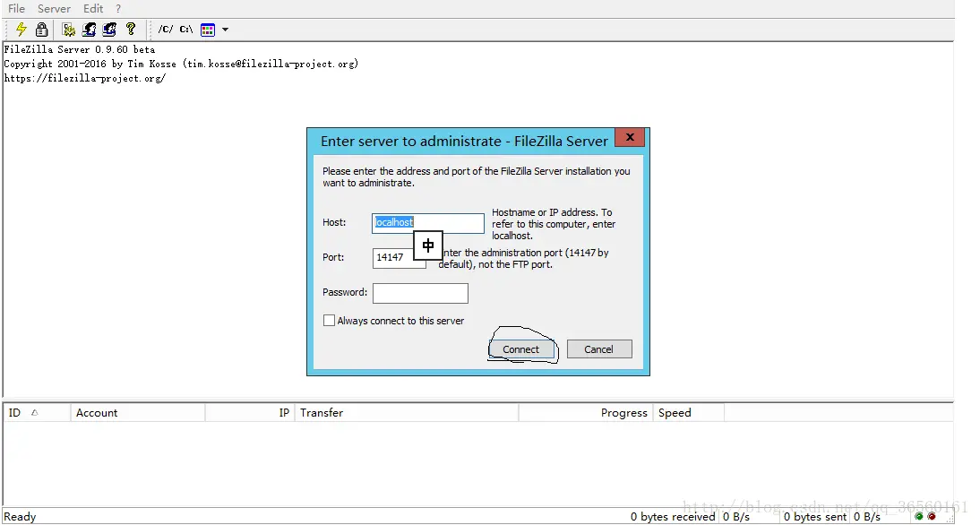Open the File menu
Screen dimensions: 980x525
point(16,9)
